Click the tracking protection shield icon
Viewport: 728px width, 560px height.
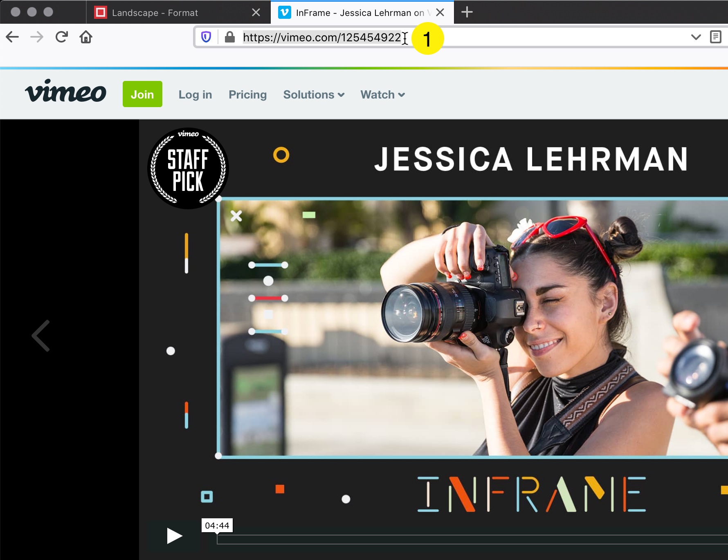pos(206,37)
